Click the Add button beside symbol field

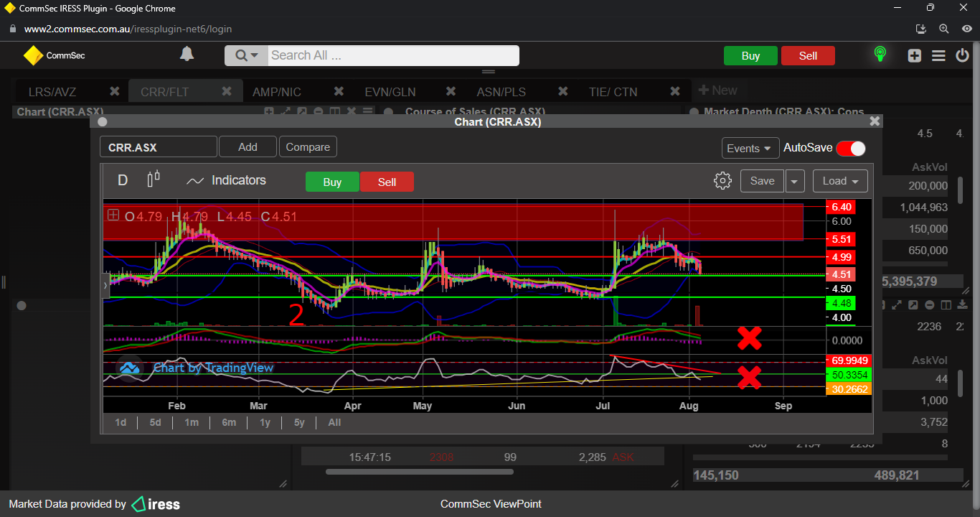point(248,146)
